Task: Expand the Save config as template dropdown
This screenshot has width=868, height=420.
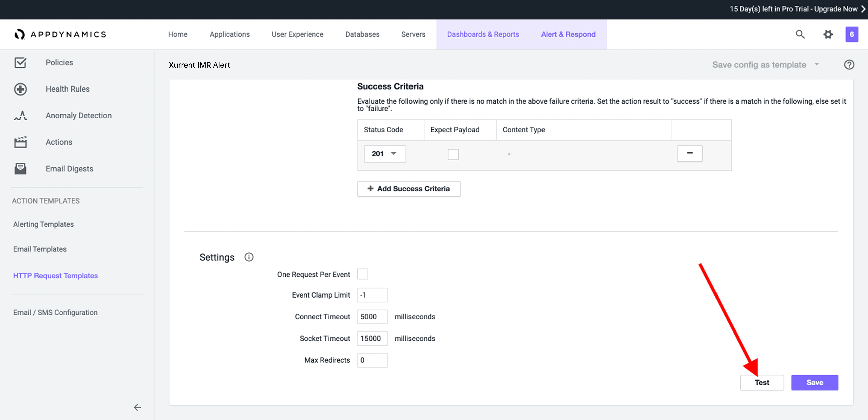Action: 816,64
